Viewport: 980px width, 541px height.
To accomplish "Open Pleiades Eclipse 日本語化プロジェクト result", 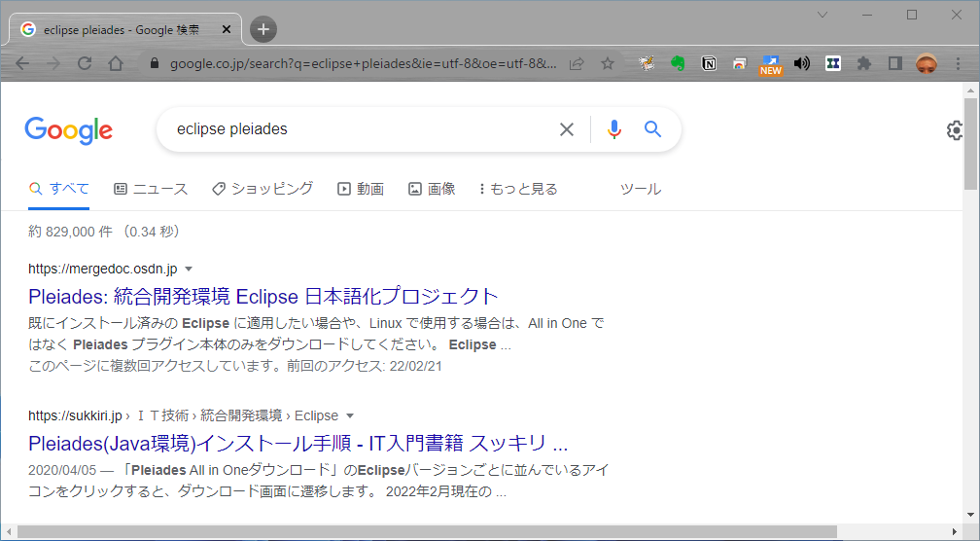I will coord(263,296).
